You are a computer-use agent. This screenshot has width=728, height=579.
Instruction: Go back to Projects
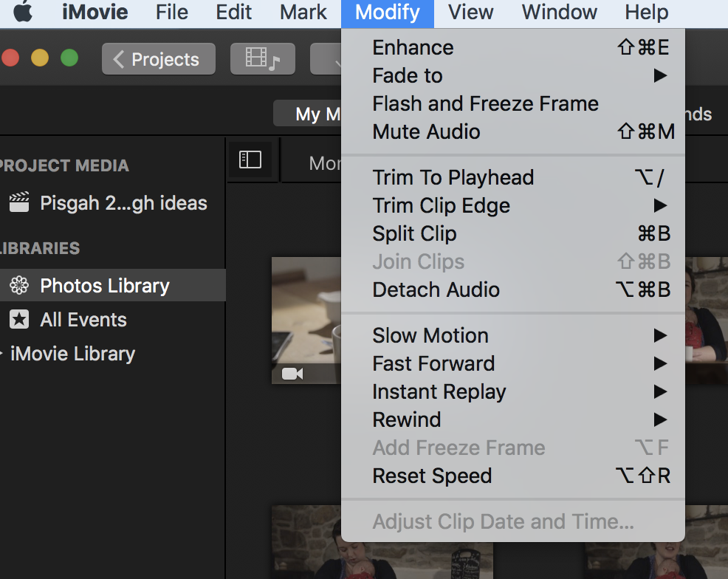(x=159, y=59)
